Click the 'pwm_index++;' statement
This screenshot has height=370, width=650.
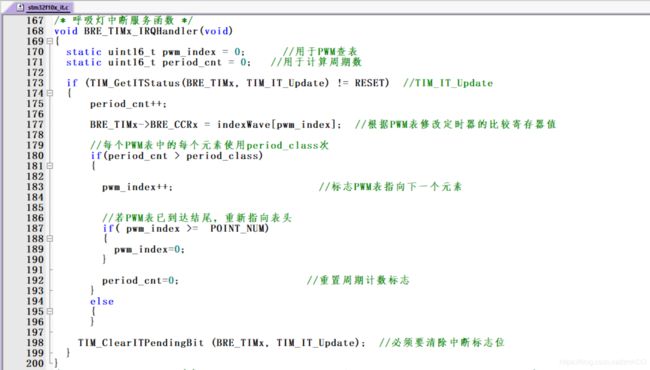click(x=137, y=187)
